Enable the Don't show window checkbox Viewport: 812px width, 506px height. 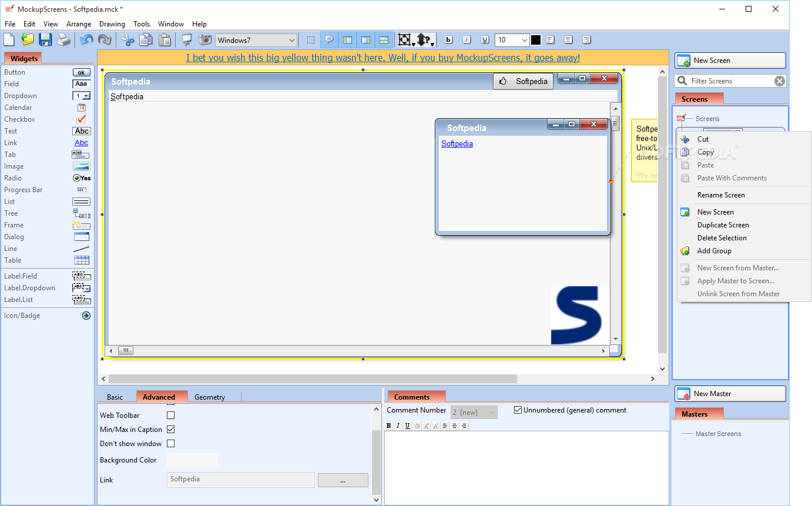[171, 444]
